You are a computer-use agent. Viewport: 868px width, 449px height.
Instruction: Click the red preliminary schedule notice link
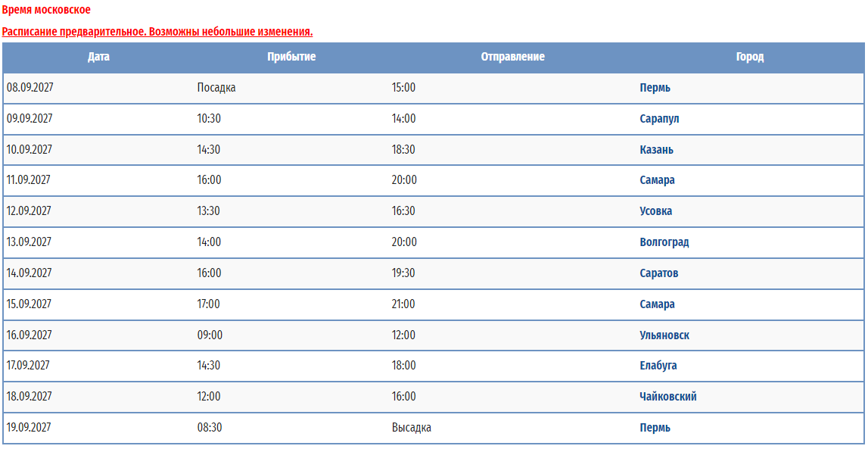[157, 32]
